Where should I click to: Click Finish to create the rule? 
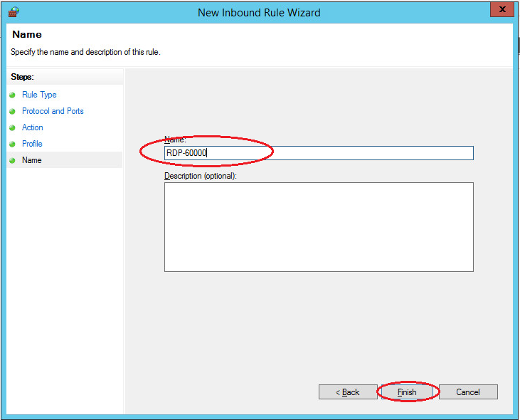click(x=407, y=392)
